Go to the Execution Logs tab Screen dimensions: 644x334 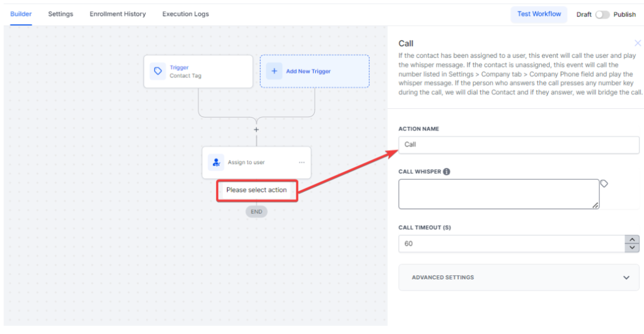tap(186, 14)
